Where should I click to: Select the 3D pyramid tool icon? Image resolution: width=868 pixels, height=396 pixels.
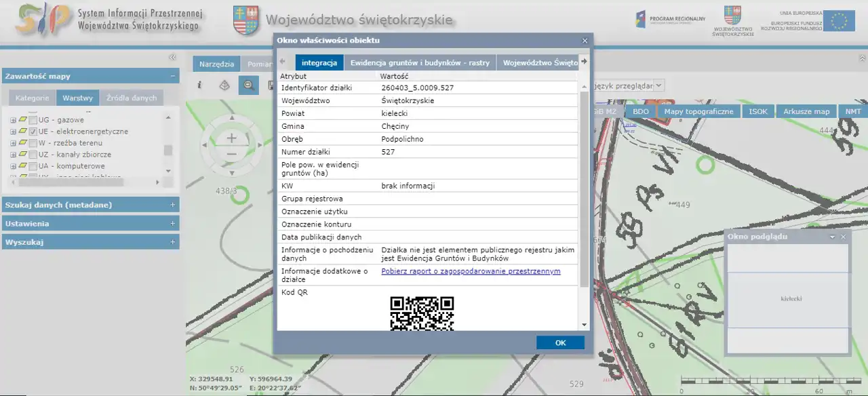tap(224, 85)
